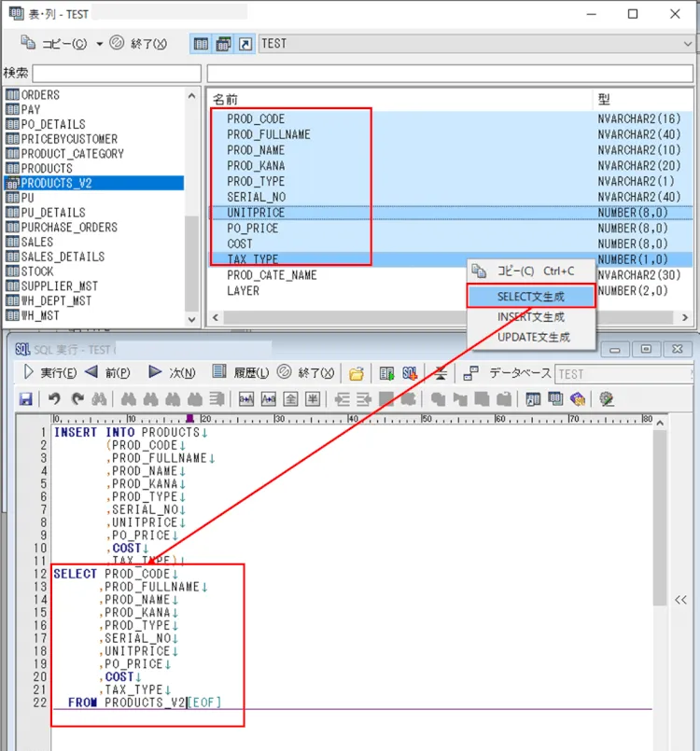Image resolution: width=700 pixels, height=751 pixels.
Task: Click the colorful SQL builder icon
Action: coord(578,399)
